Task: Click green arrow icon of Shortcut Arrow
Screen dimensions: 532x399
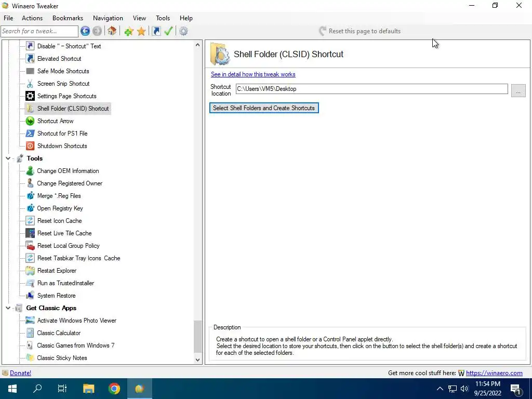Action: (30, 121)
